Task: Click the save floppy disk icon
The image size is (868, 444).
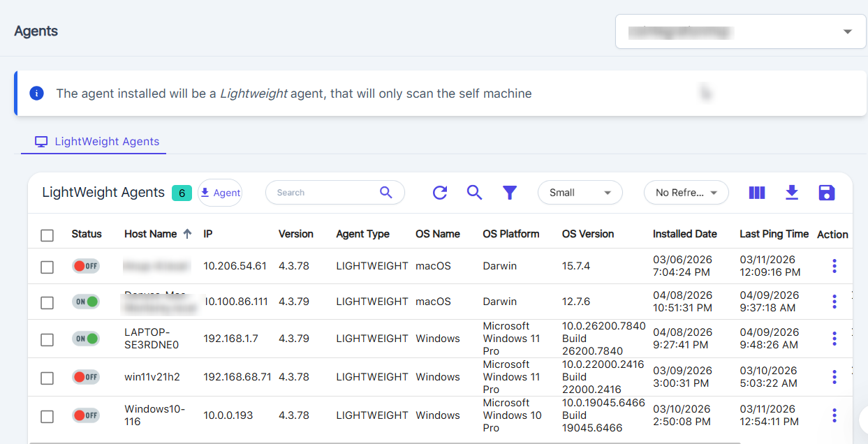Action: click(x=827, y=193)
